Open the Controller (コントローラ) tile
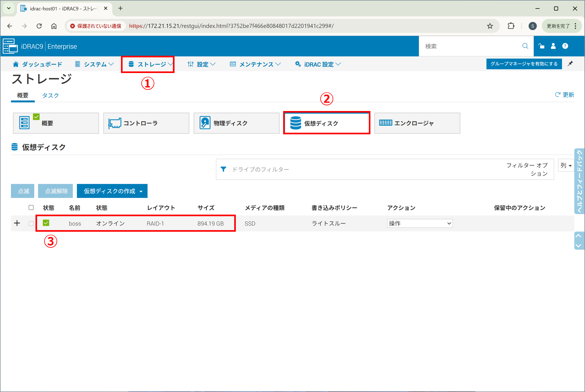585x392 pixels. click(146, 123)
